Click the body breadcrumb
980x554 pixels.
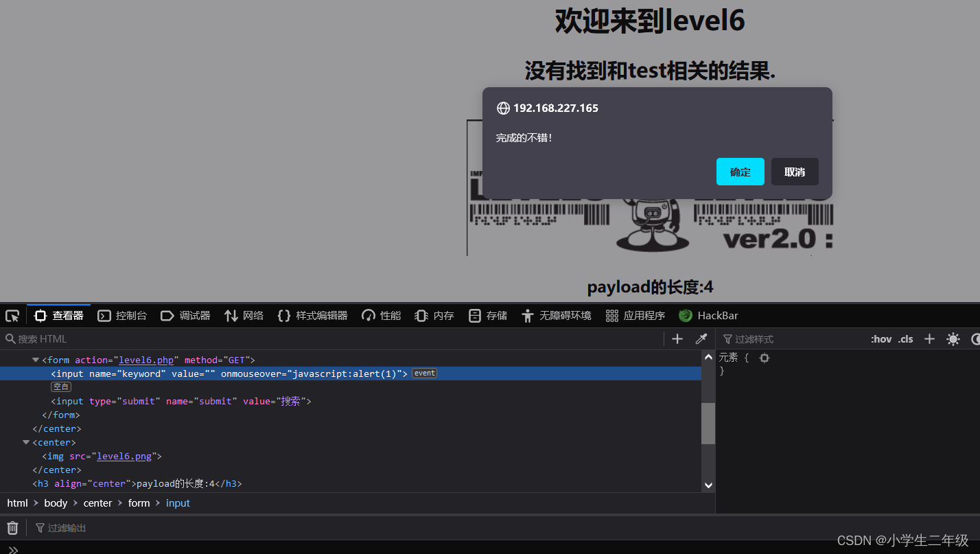(56, 503)
